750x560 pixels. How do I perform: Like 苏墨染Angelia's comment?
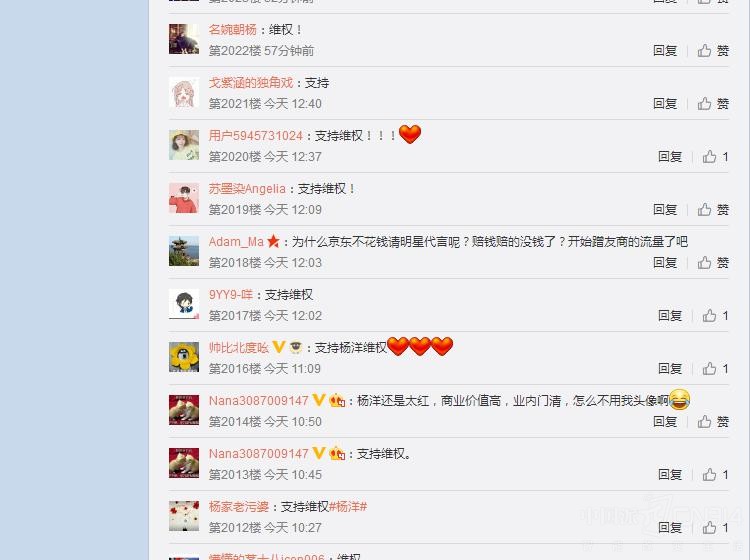click(x=713, y=210)
